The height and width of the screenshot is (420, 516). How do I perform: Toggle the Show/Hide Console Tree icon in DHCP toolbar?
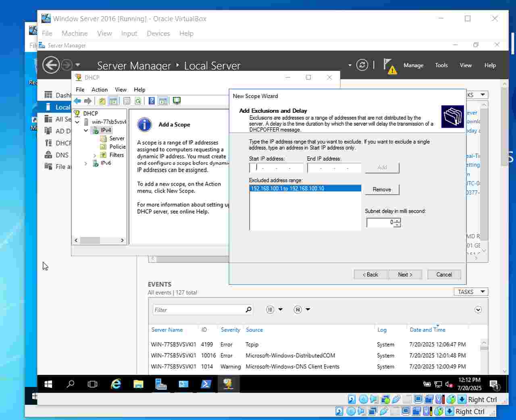(x=113, y=101)
